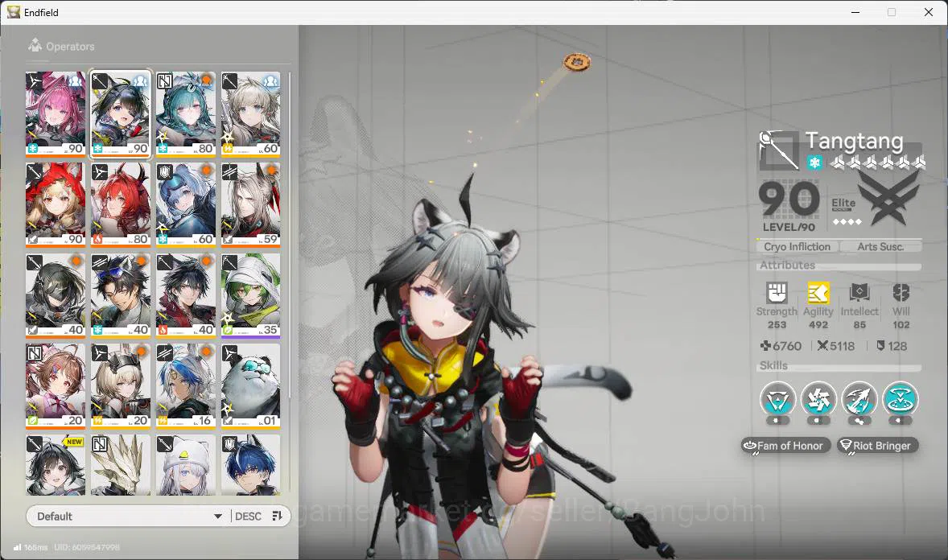The image size is (948, 560).
Task: Click the Skills section header
Action: tap(773, 365)
